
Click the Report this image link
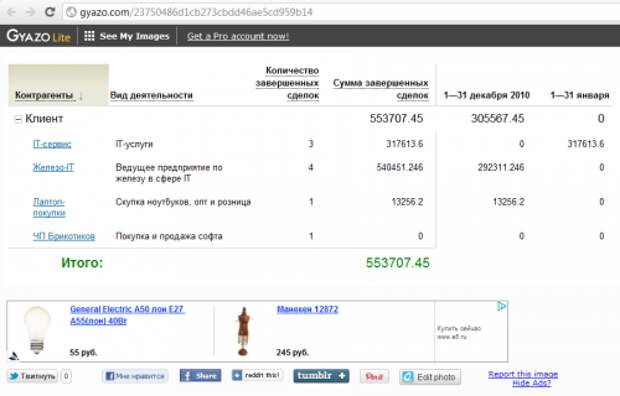523,374
